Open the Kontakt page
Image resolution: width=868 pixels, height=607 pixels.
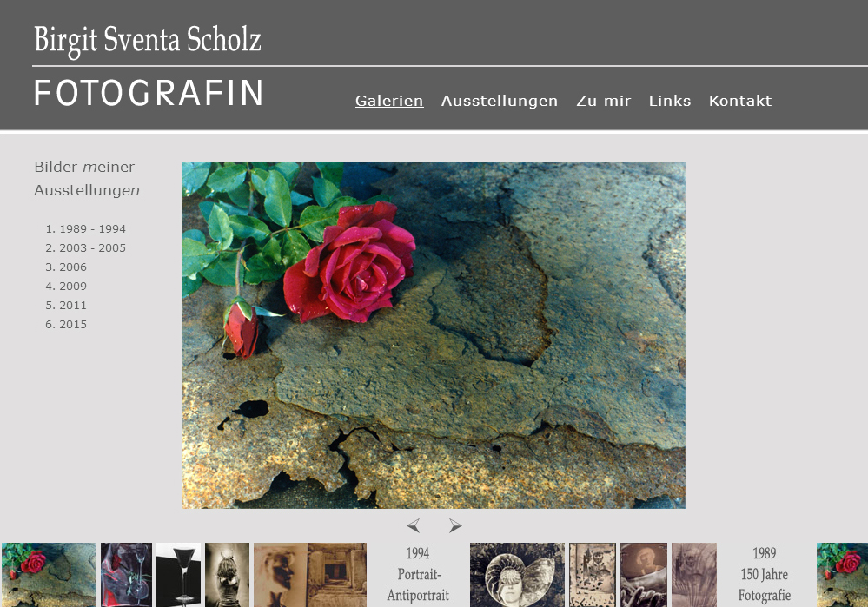740,101
